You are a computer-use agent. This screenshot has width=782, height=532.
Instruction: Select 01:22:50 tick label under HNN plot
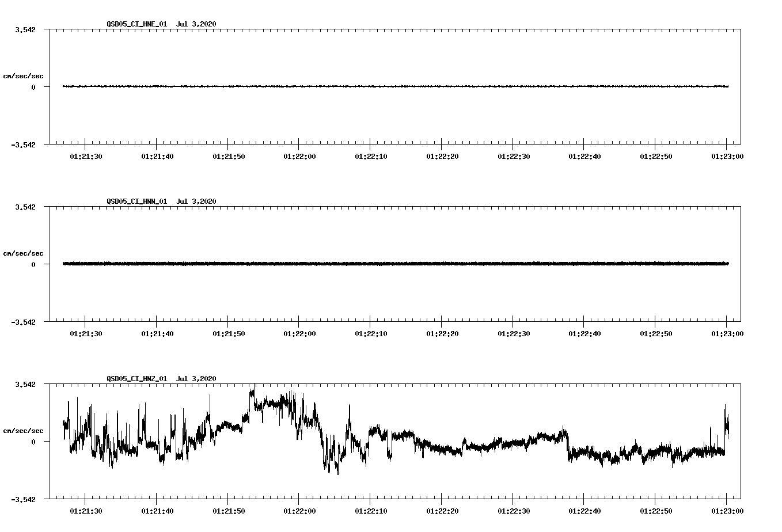(656, 333)
